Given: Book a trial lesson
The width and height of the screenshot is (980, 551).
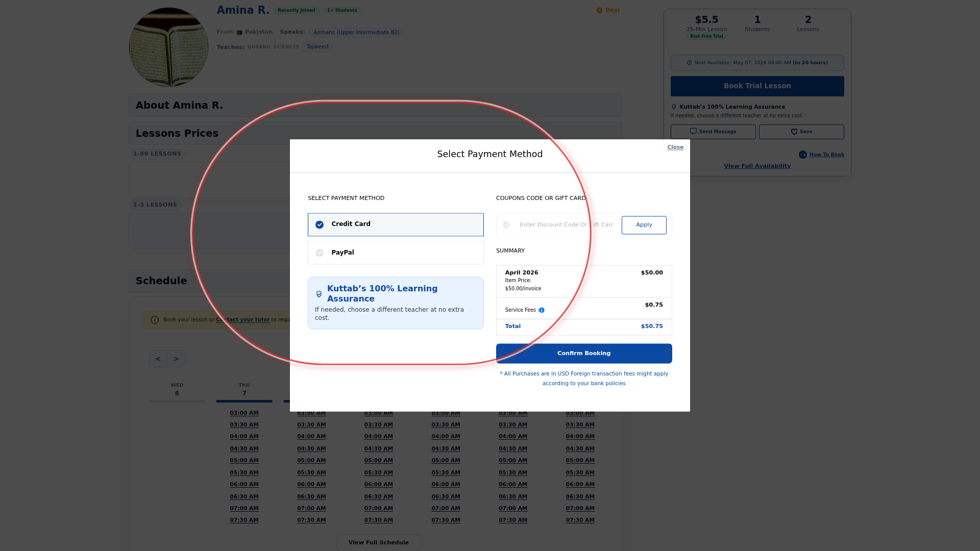Looking at the screenshot, I should click(x=757, y=86).
